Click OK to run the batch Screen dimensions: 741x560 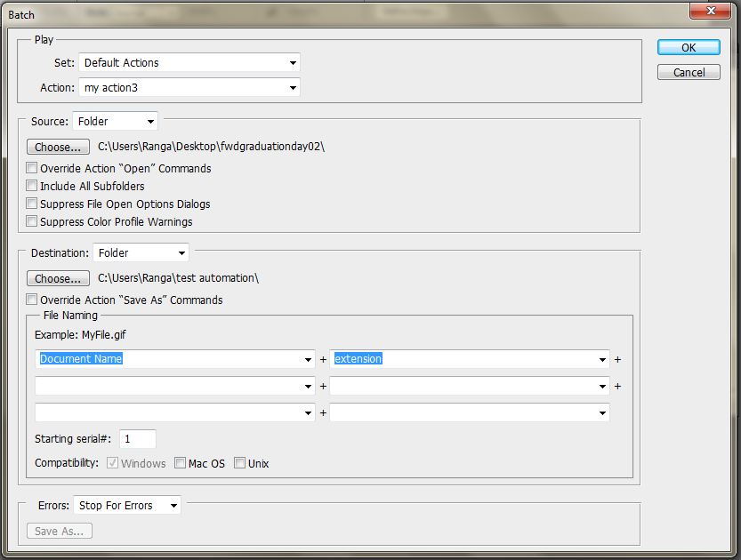[x=689, y=48]
